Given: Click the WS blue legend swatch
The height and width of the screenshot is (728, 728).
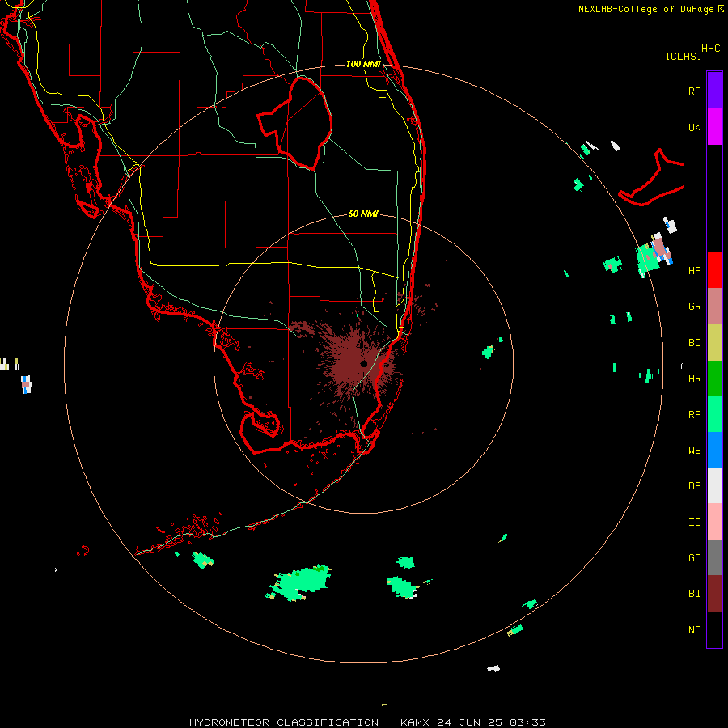Looking at the screenshot, I should click(714, 450).
